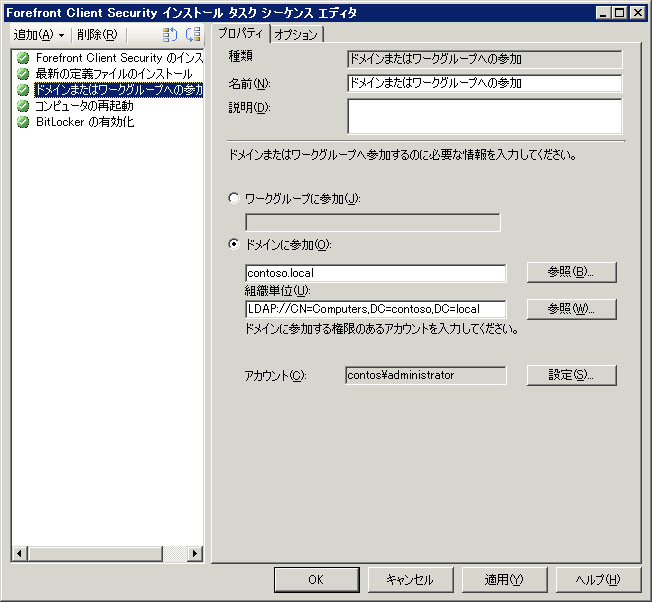Open the 追加(A) dropdown menu
The image size is (652, 602).
point(39,35)
